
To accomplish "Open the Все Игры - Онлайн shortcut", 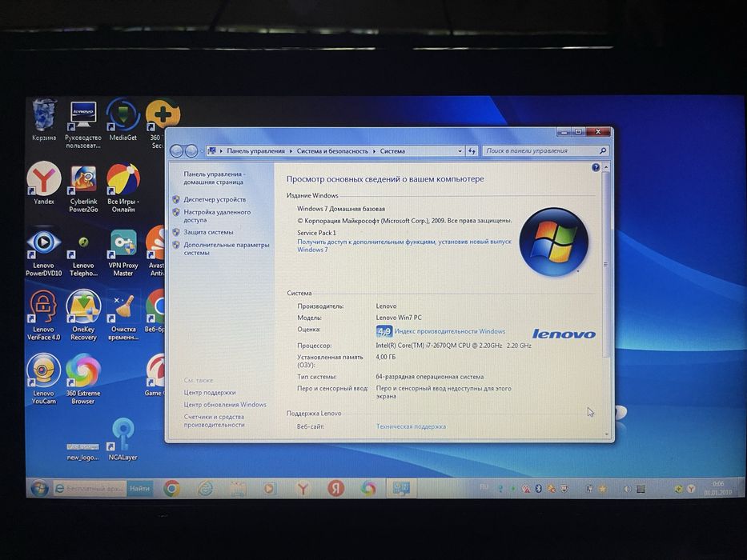I will (x=123, y=188).
